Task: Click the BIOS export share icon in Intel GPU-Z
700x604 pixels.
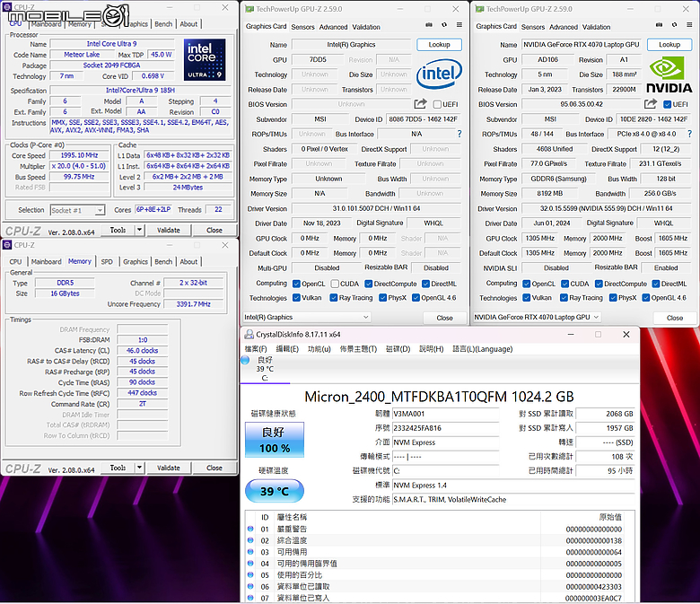Action: tap(421, 104)
